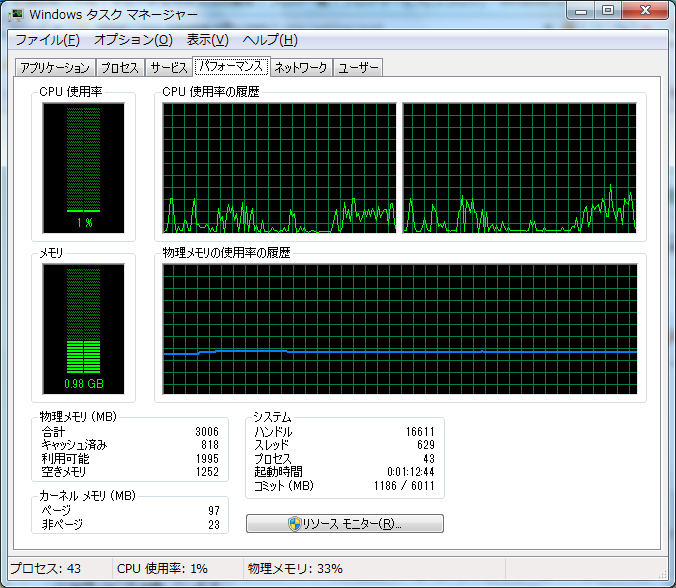Click the kernel ページ value 97
Screen dimensions: 676x588
click(214, 511)
